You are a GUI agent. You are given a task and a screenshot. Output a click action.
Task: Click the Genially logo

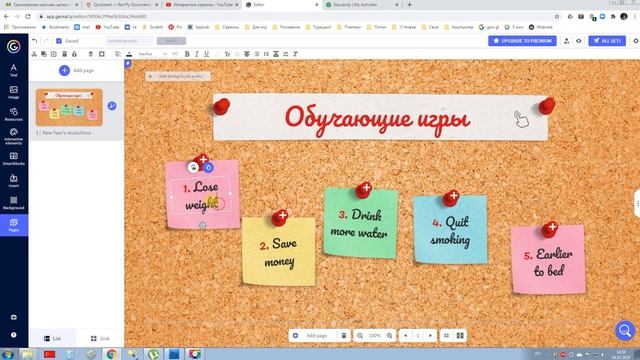click(13, 47)
